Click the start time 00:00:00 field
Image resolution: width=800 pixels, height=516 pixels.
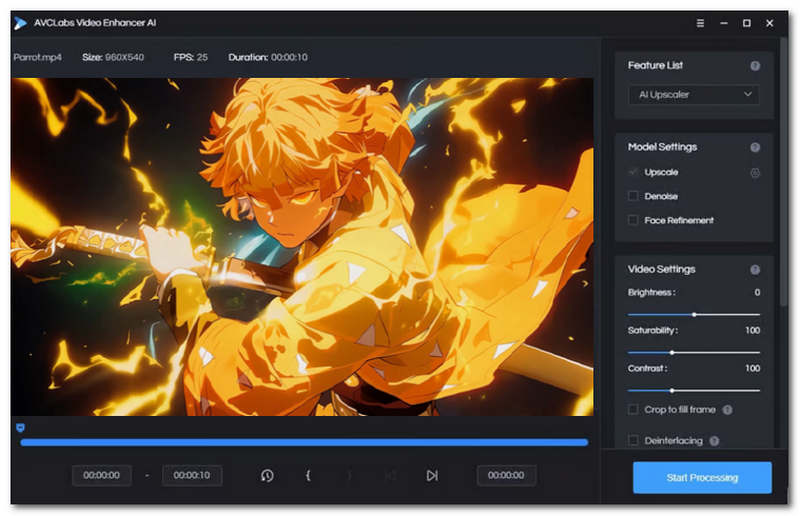pyautogui.click(x=102, y=476)
